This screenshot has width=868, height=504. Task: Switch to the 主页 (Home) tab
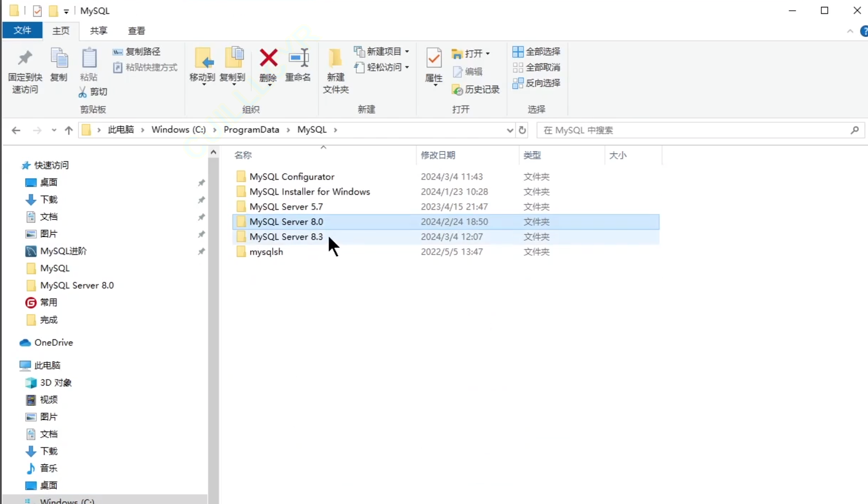pyautogui.click(x=61, y=31)
